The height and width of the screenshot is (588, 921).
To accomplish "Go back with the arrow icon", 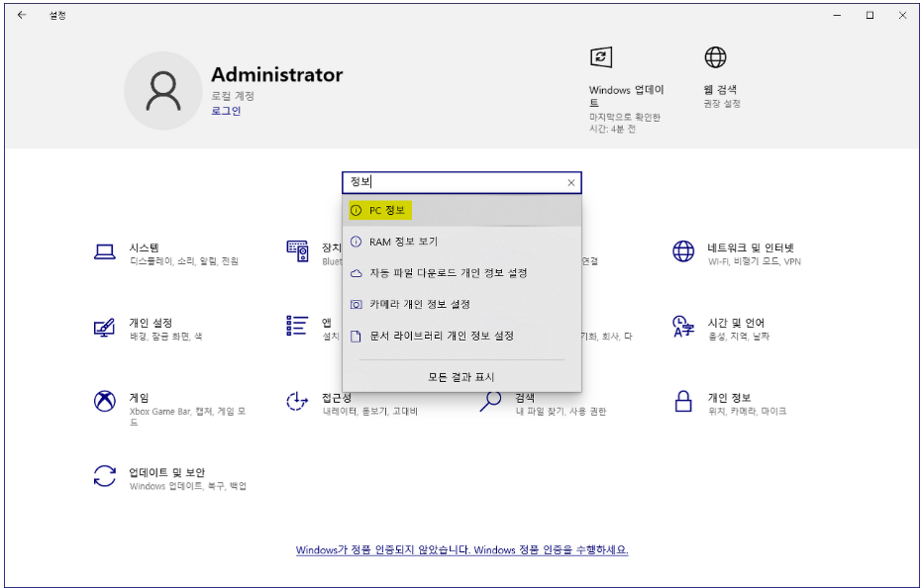I will (22, 15).
